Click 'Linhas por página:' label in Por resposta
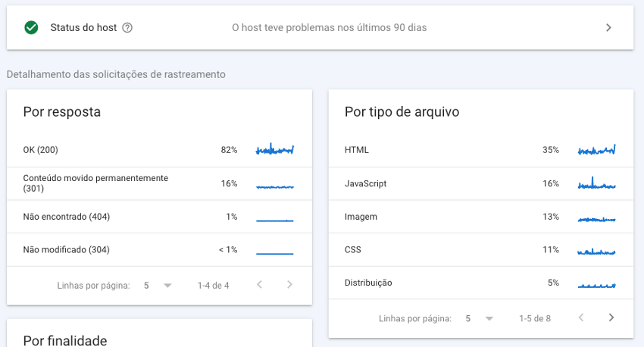 [x=93, y=286]
